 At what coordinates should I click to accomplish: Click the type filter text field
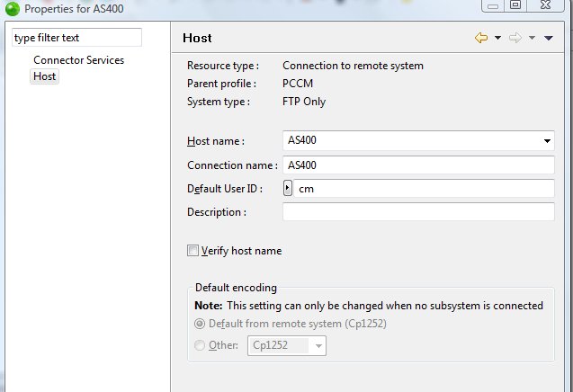coord(76,38)
